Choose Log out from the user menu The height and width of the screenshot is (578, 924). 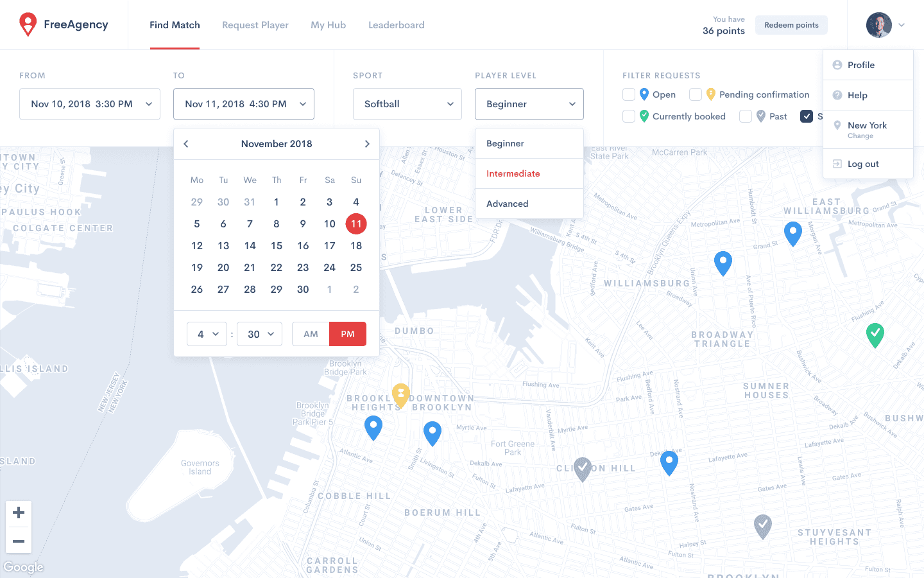click(x=862, y=164)
